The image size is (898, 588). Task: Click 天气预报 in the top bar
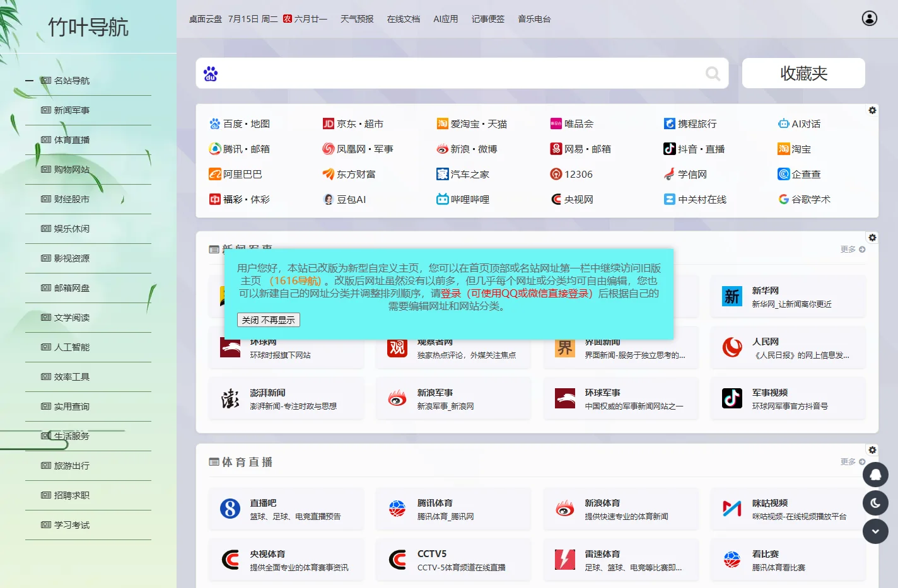(x=357, y=19)
